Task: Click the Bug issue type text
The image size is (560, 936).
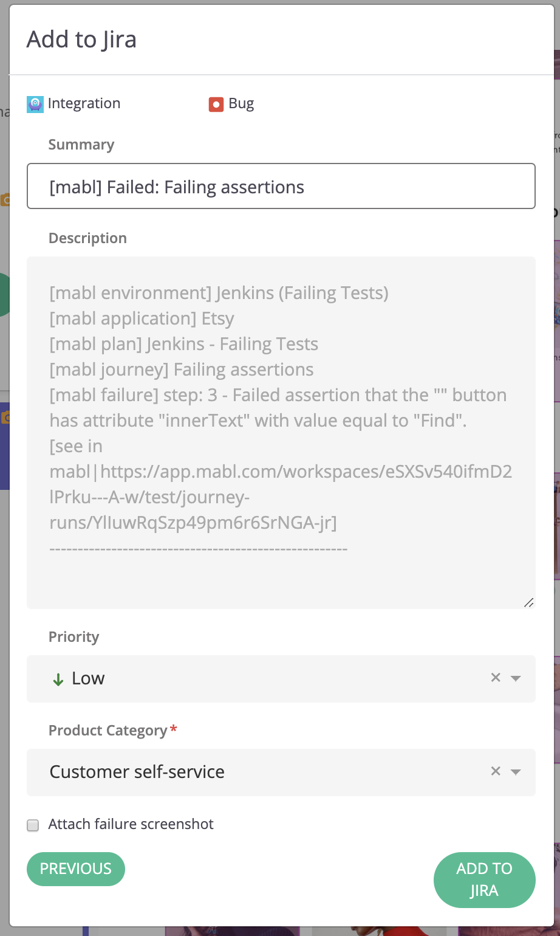Action: click(241, 103)
